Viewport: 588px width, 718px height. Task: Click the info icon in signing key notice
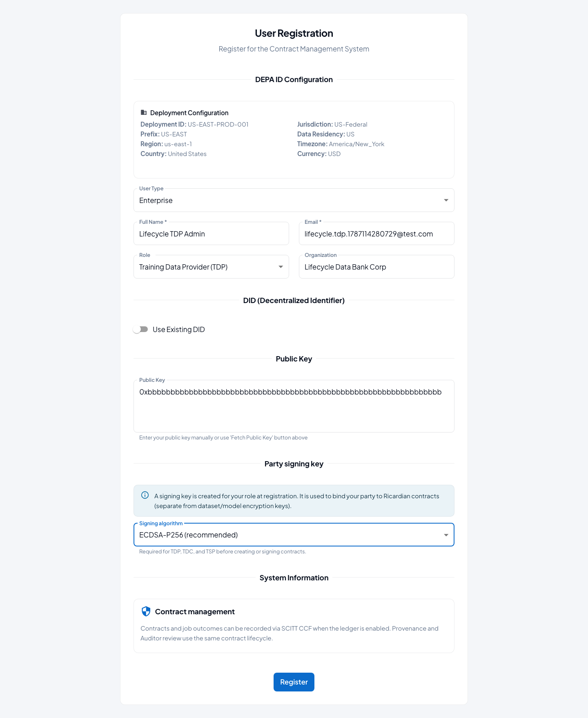pyautogui.click(x=145, y=495)
